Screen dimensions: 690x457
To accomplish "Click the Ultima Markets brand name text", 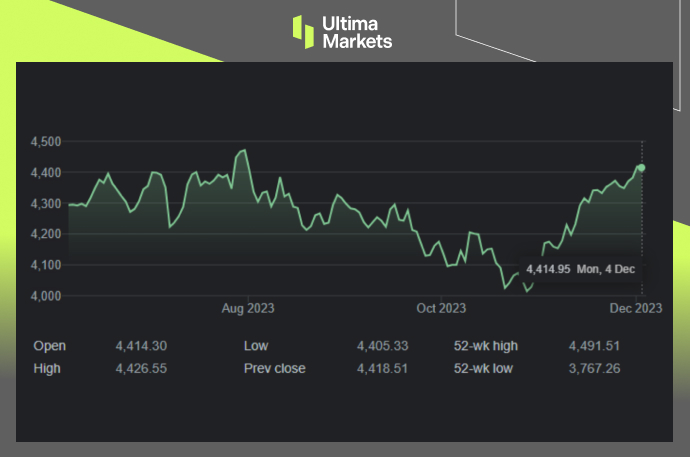I will point(356,32).
